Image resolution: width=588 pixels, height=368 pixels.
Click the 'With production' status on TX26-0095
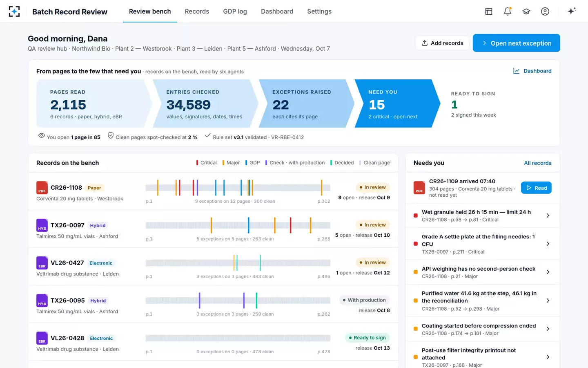point(364,300)
